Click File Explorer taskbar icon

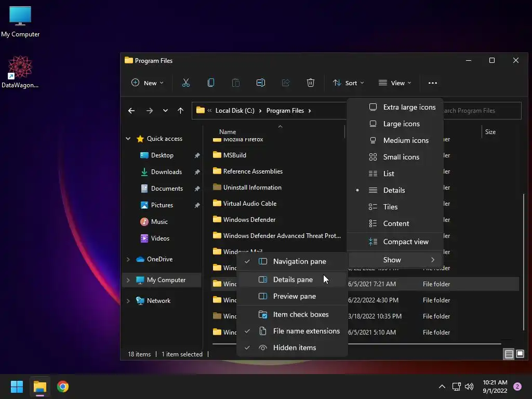click(40, 387)
